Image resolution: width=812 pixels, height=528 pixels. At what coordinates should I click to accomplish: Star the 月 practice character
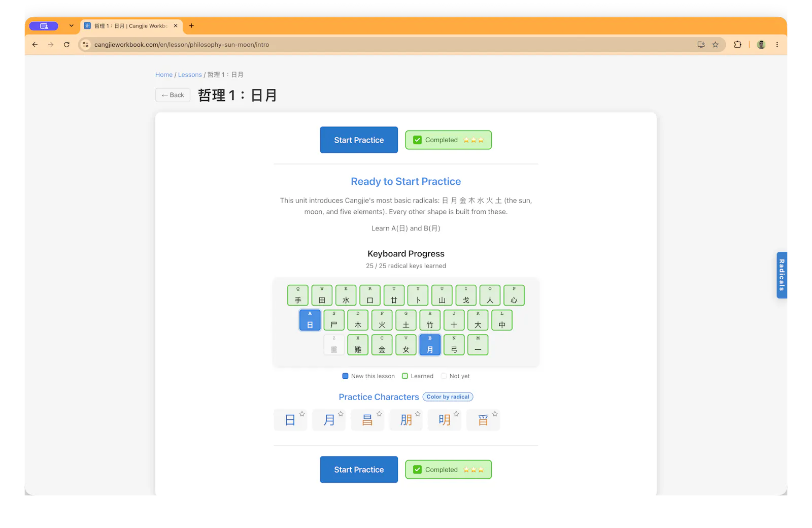(341, 414)
